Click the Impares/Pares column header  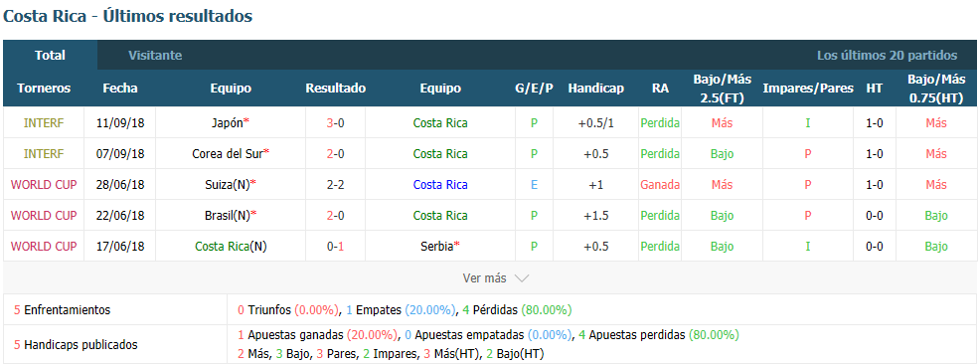(807, 89)
